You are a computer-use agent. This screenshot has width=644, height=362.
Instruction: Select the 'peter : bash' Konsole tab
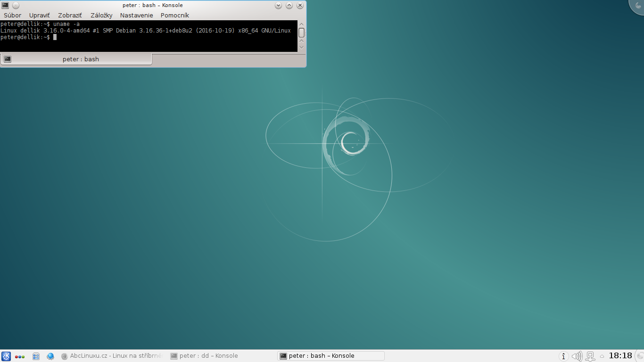(x=76, y=59)
